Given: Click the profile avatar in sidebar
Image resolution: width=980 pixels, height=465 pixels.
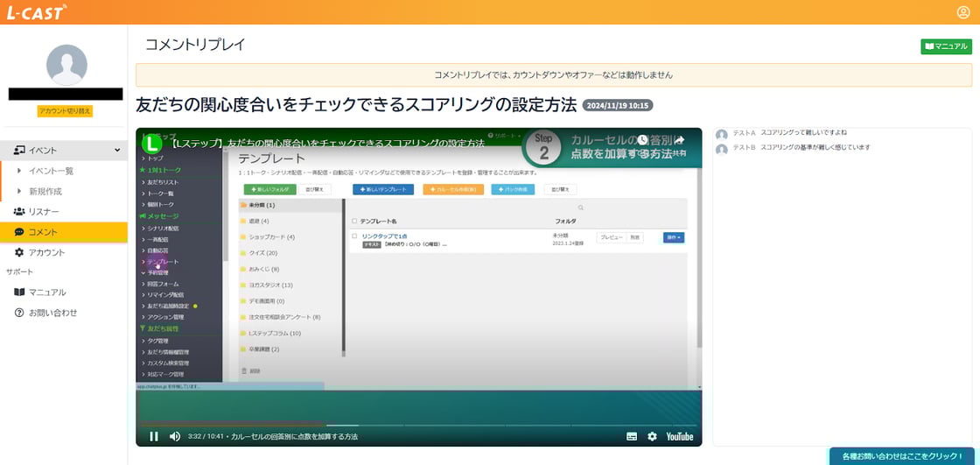Looking at the screenshot, I should click(x=66, y=65).
